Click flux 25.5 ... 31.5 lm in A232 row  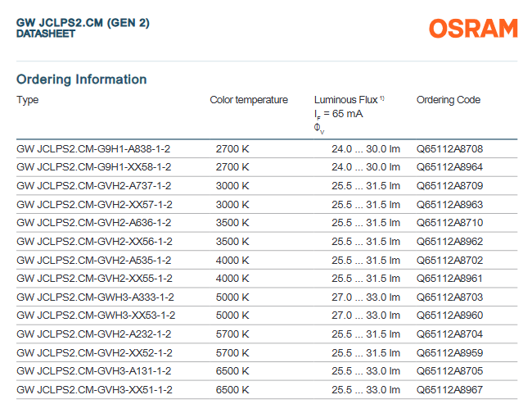366,334
